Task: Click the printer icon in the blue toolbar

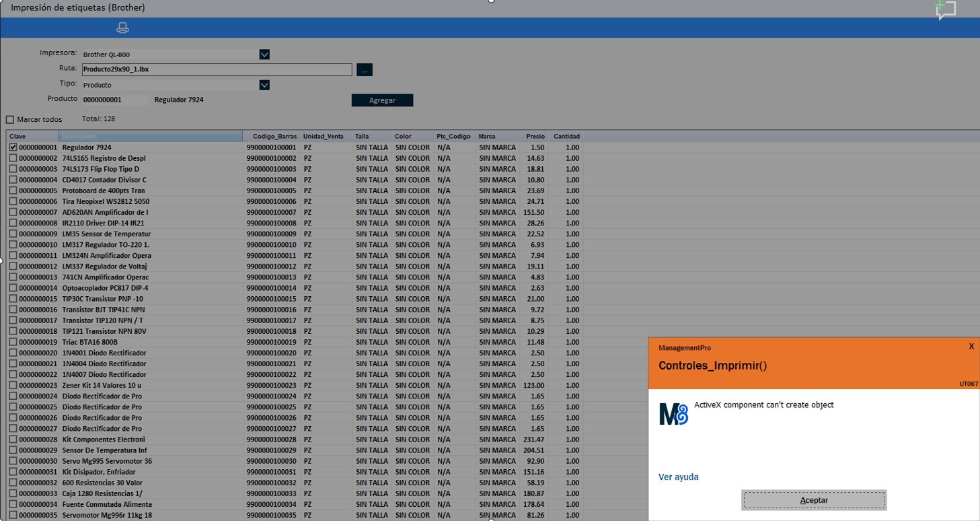Action: tap(122, 28)
